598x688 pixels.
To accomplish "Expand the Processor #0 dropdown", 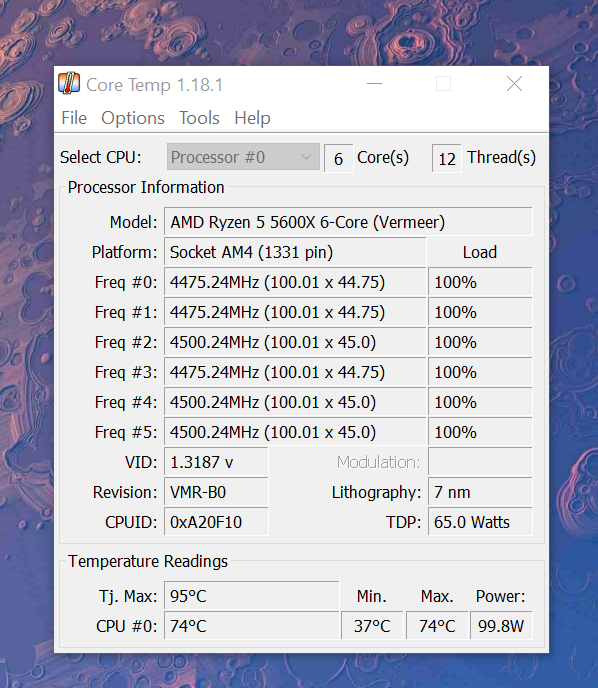I will click(x=243, y=157).
